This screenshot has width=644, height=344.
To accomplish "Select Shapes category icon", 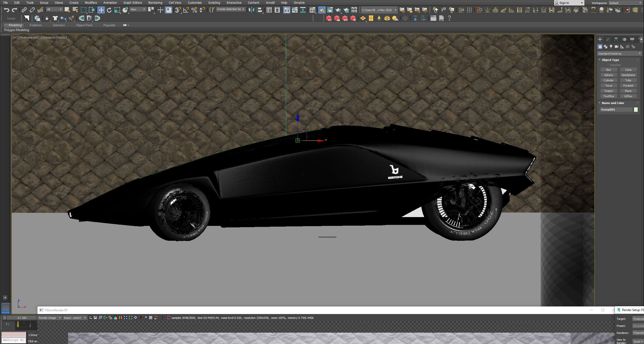I will click(606, 47).
